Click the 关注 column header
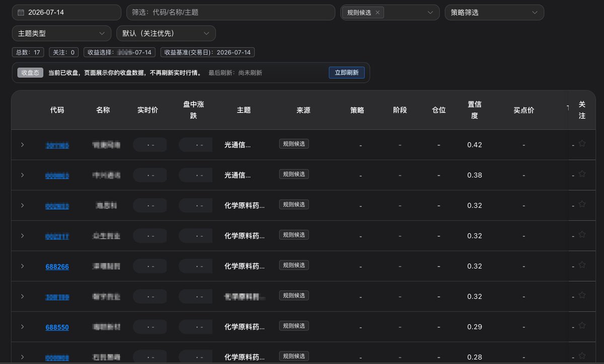Screen dimensions: 604x364 pyautogui.click(x=582, y=110)
